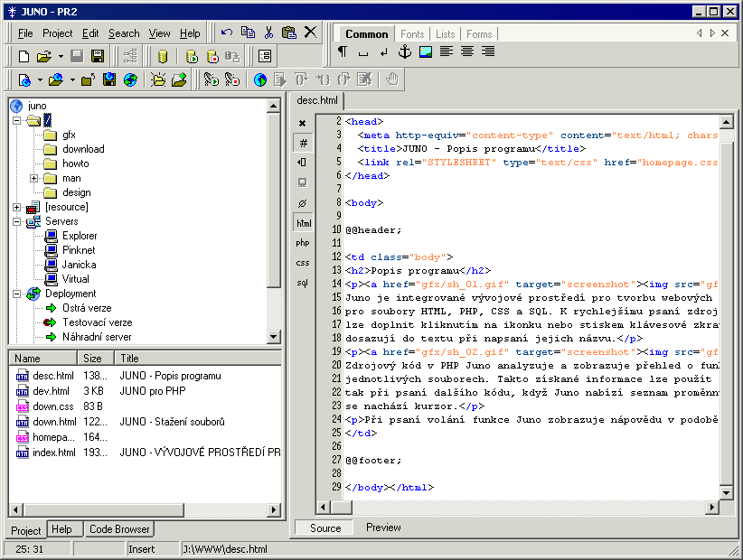Toggle the html sidebar mode button
Viewport: 743px width, 560px height.
click(304, 223)
